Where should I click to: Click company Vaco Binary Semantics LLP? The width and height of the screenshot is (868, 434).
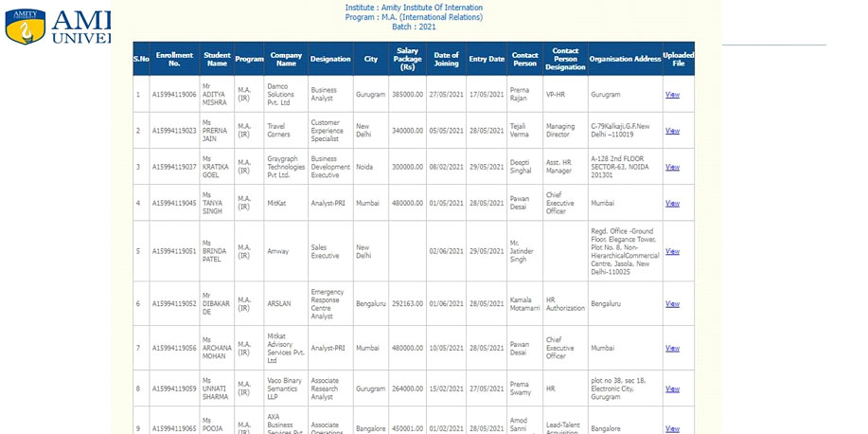coord(284,389)
